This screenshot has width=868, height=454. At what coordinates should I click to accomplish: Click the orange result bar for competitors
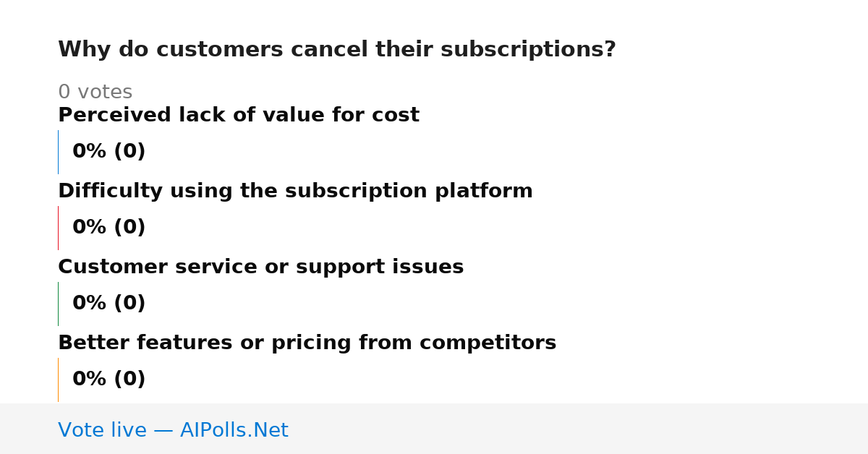click(58, 380)
